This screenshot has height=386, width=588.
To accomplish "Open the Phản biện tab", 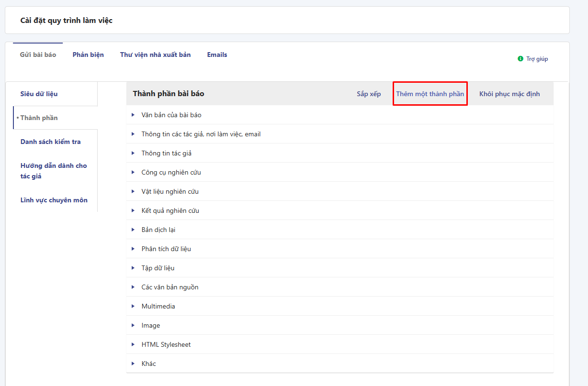I will (88, 55).
